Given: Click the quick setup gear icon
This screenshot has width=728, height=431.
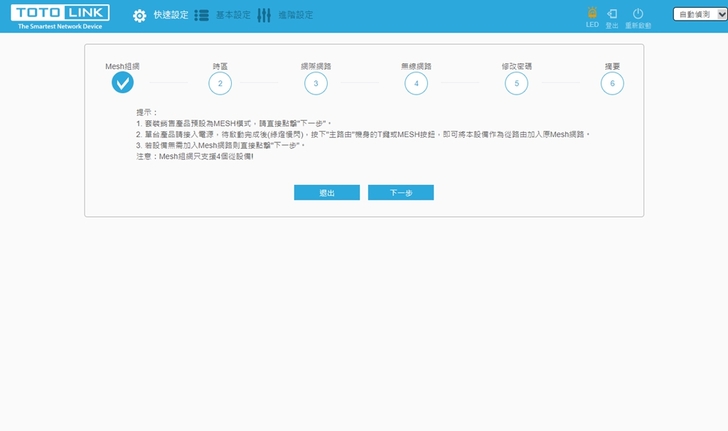Looking at the screenshot, I should click(x=140, y=16).
